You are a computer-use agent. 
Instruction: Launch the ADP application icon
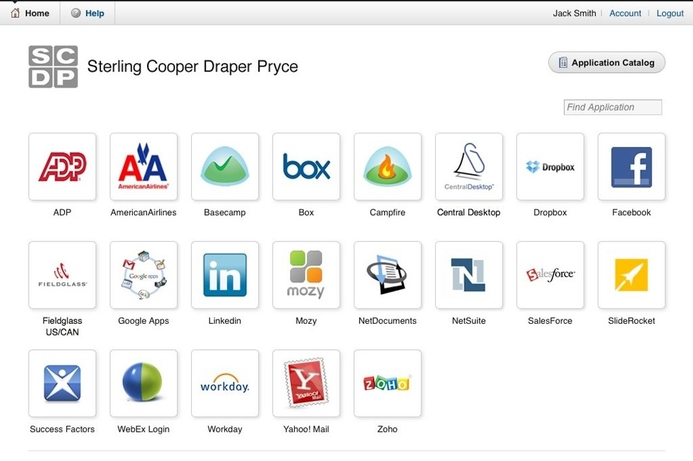(62, 167)
